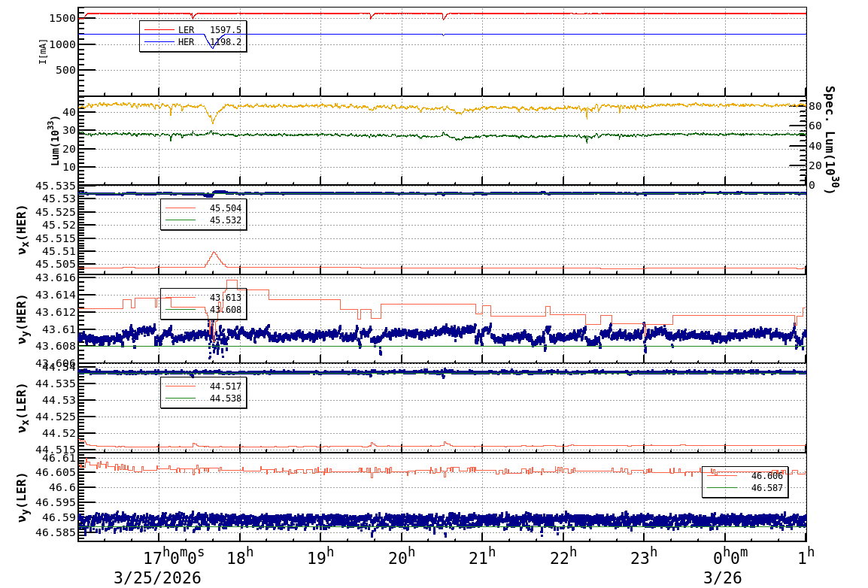
Task: Click the 3/25/2026 date label
Action: (x=157, y=577)
